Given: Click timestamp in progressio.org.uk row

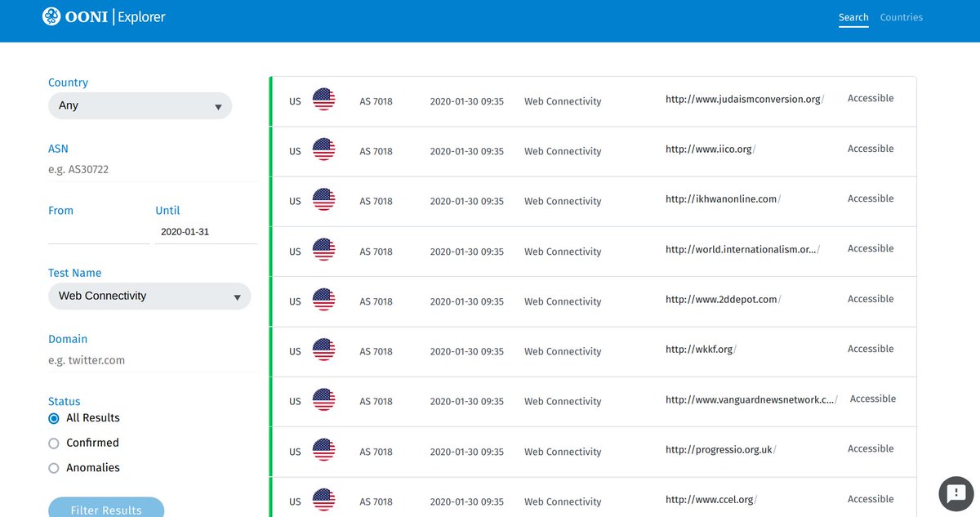Looking at the screenshot, I should [x=467, y=452].
